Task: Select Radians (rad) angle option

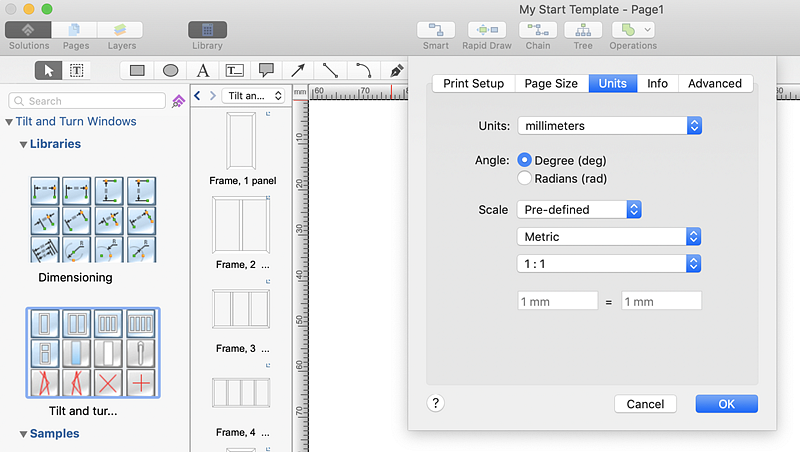Action: pos(525,178)
